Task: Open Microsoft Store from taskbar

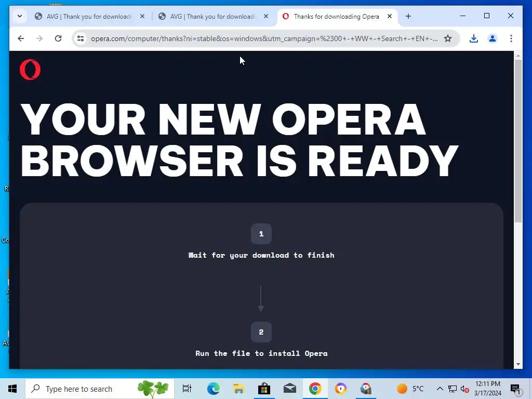Action: coord(264,389)
